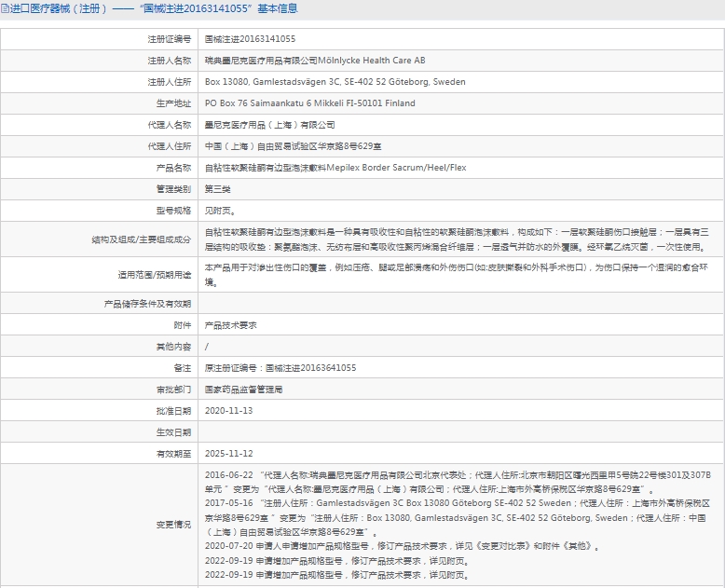Viewport: 725px width, 588px height.
Task: Click the 2020-07-20 change record entry
Action: coord(403,546)
